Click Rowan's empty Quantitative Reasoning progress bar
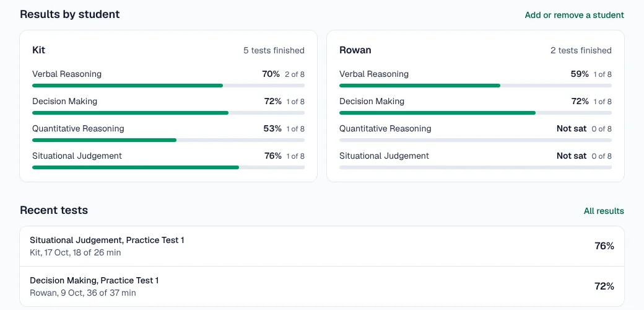The image size is (644, 310). [x=476, y=140]
